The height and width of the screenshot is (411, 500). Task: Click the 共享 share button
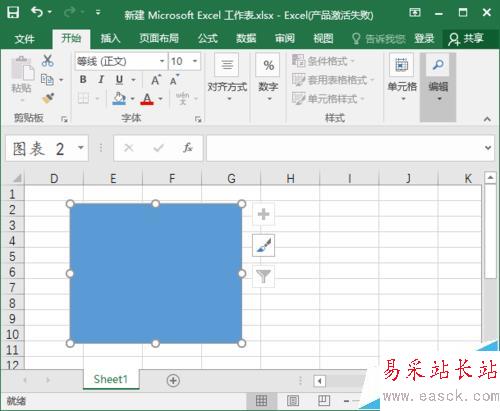(x=466, y=39)
